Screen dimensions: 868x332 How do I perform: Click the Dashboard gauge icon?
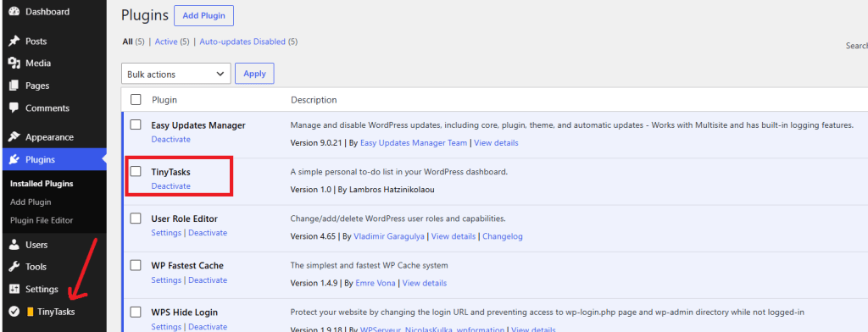(14, 12)
